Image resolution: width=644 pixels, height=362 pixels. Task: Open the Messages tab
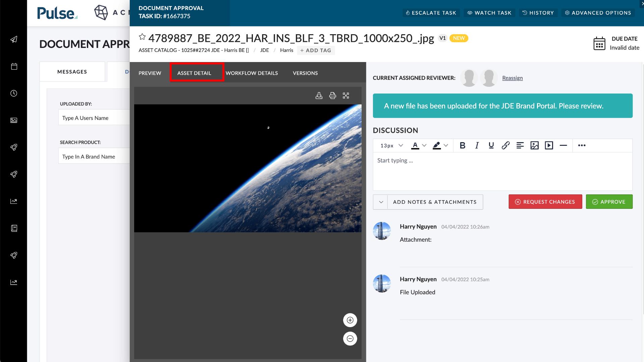[72, 72]
